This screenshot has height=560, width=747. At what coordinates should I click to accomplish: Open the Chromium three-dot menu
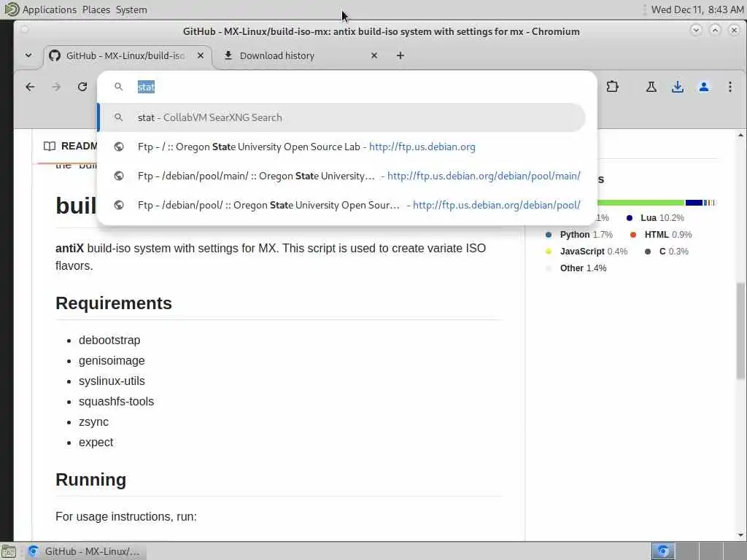[x=729, y=87]
